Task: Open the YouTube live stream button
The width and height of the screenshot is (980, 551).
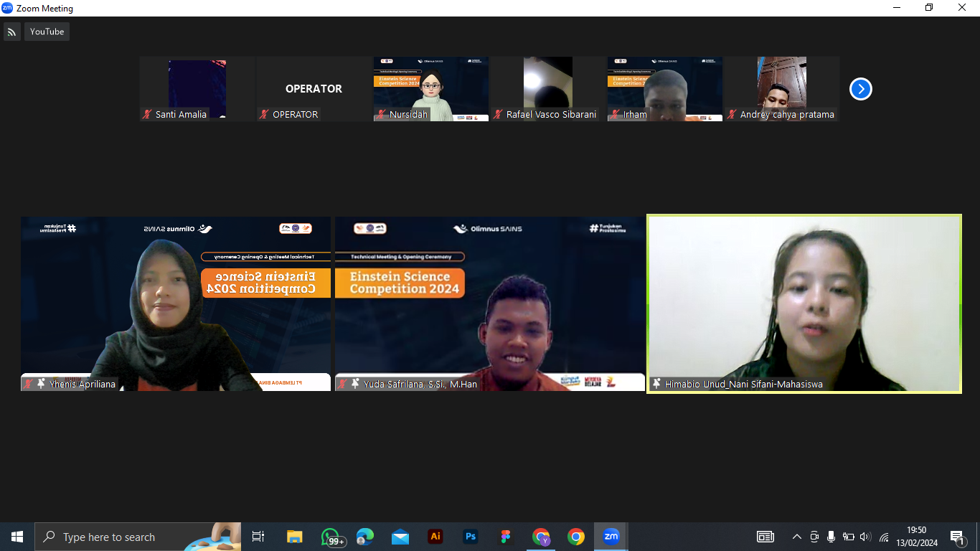Action: 47,32
